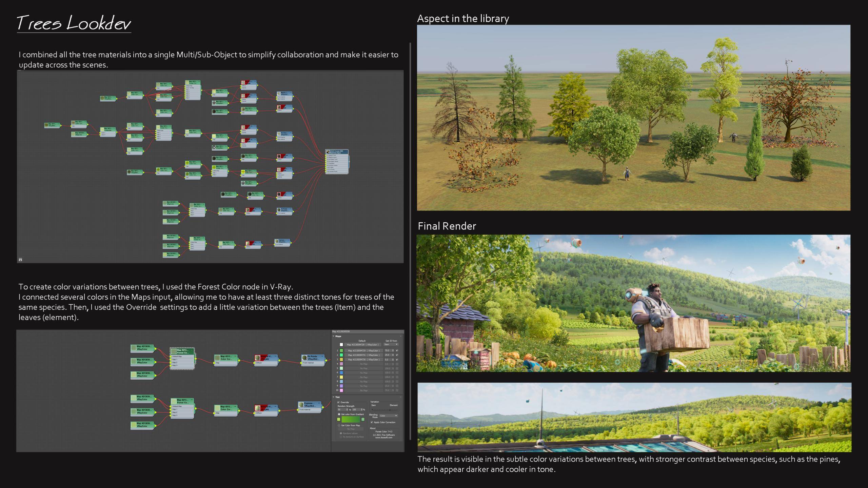The image size is (868, 488).
Task: Click the Color Correction node swatch before Fir Points
Action: pos(217,358)
